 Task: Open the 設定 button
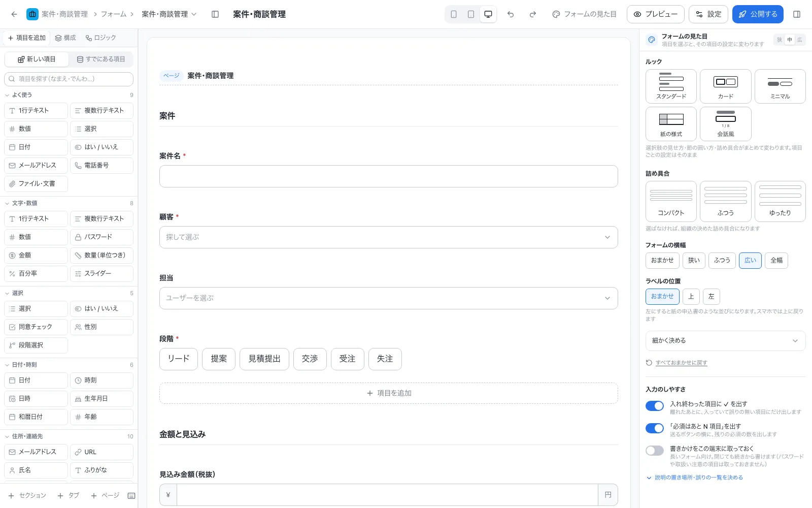tap(708, 14)
